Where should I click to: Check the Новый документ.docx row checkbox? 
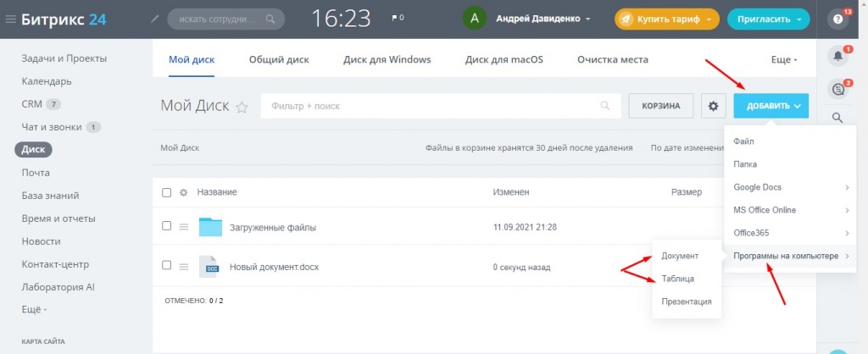click(x=167, y=265)
